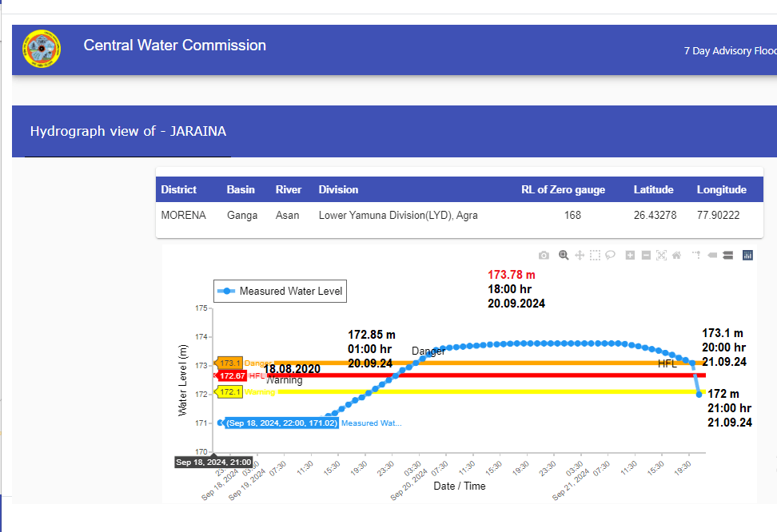777x532 pixels.
Task: Click the orange Danger level line
Action: 480,363
